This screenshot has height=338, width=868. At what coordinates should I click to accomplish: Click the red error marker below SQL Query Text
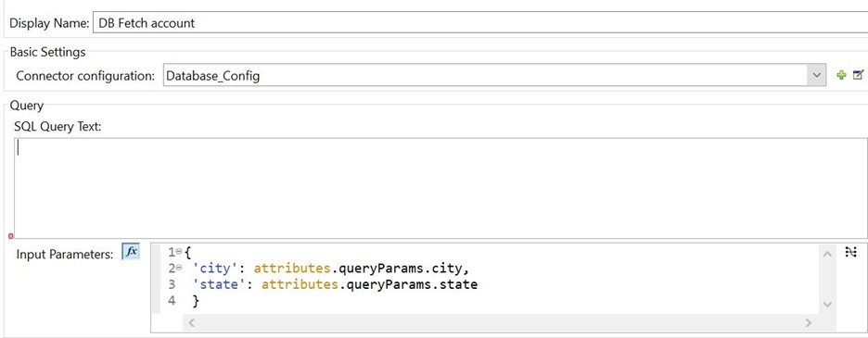coord(11,235)
